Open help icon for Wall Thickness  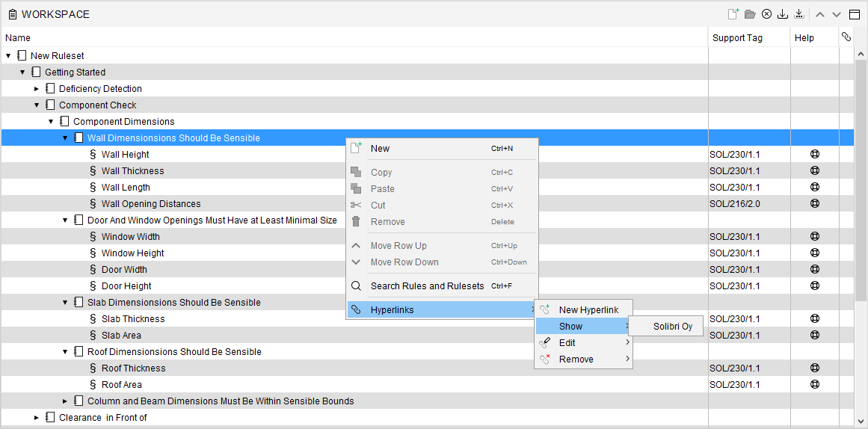[x=814, y=170]
